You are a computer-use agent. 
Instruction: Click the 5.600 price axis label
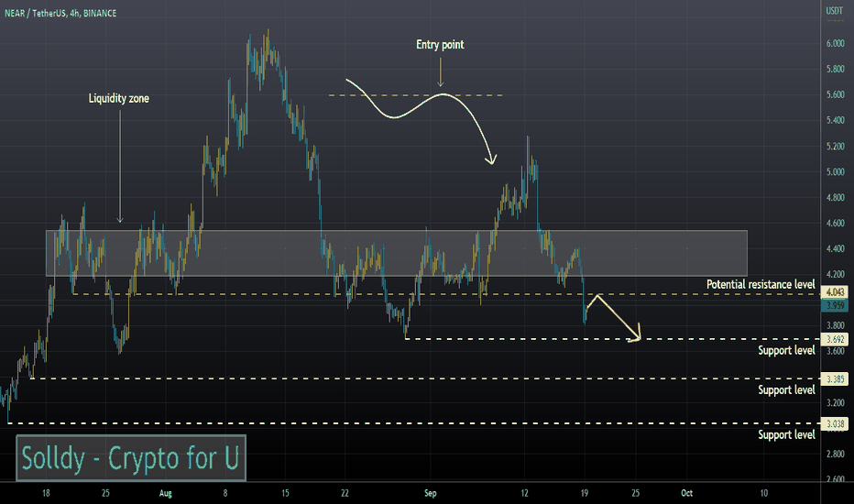tap(835, 94)
